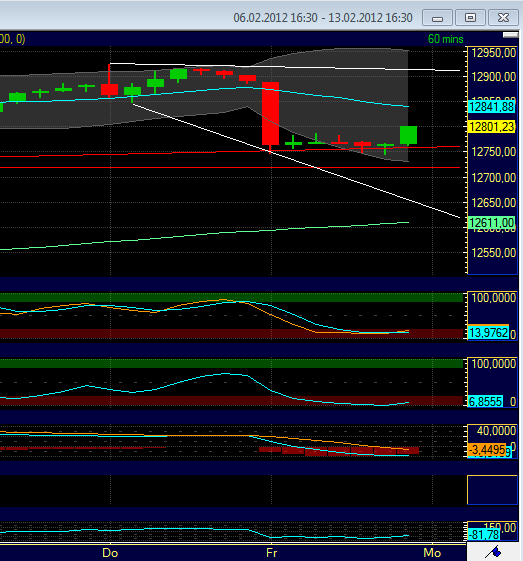The image size is (523, 561).
Task: Select the last green candlestick
Action: coord(408,135)
